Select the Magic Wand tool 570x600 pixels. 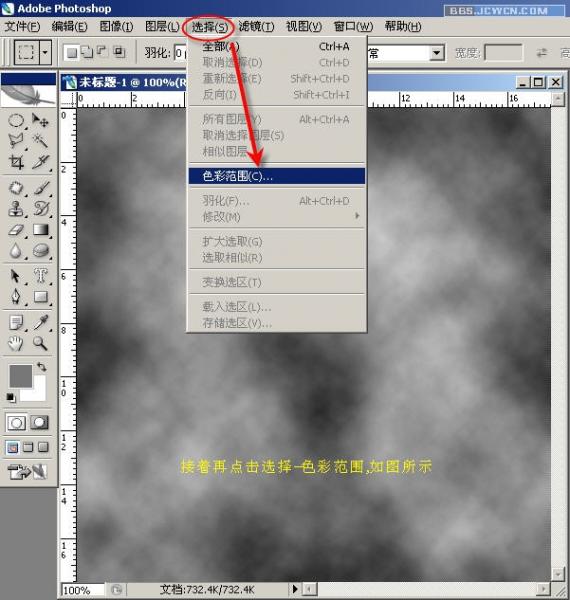(40, 141)
